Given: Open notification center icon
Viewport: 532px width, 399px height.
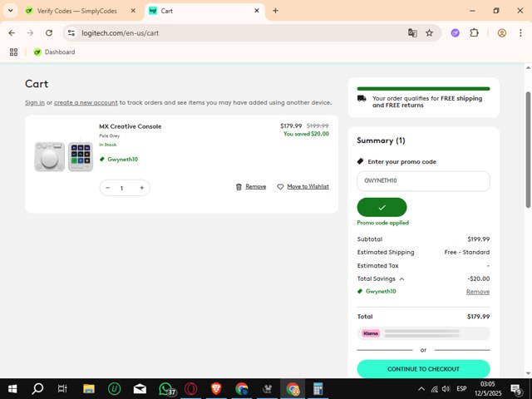Looking at the screenshot, I should [515, 389].
